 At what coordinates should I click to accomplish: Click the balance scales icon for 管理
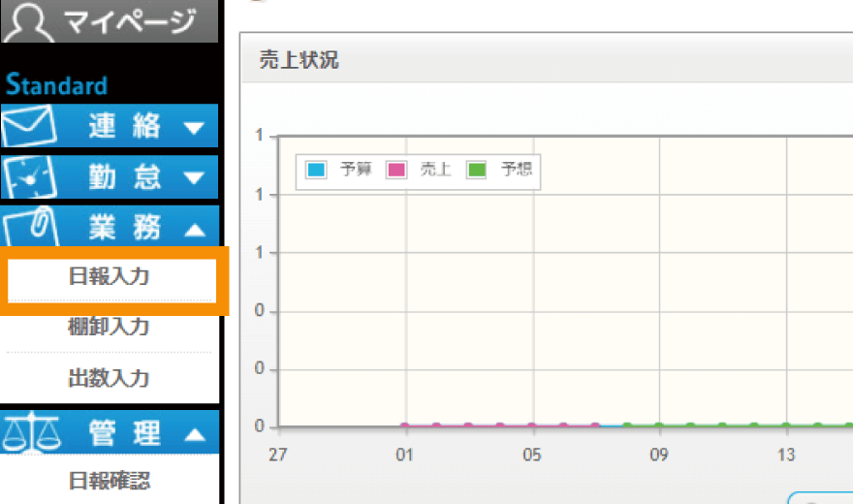pyautogui.click(x=30, y=435)
